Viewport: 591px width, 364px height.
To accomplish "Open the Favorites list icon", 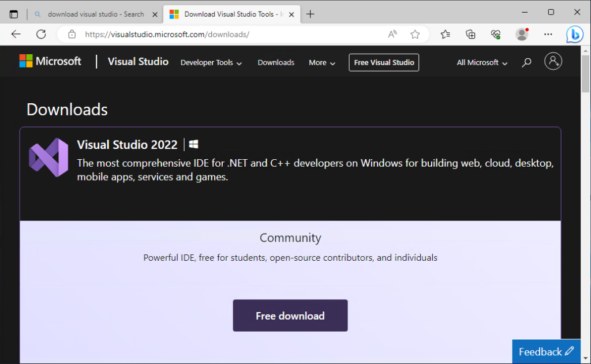I will [445, 34].
